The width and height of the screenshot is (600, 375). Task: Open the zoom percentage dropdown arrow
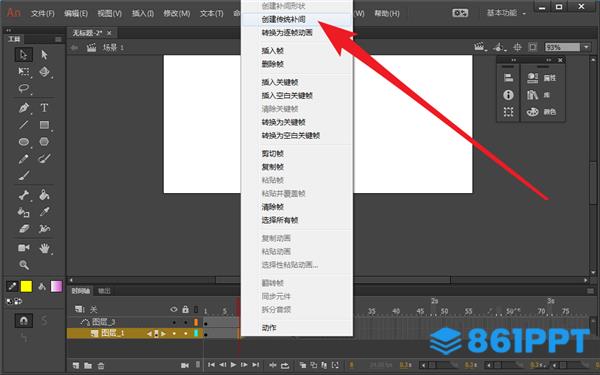pos(586,47)
